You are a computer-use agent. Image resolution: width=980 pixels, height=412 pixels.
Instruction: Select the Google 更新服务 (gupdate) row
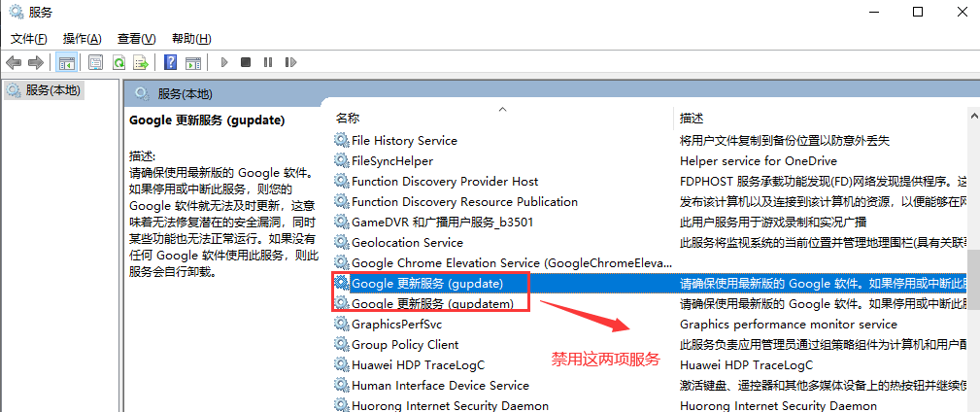coord(650,283)
